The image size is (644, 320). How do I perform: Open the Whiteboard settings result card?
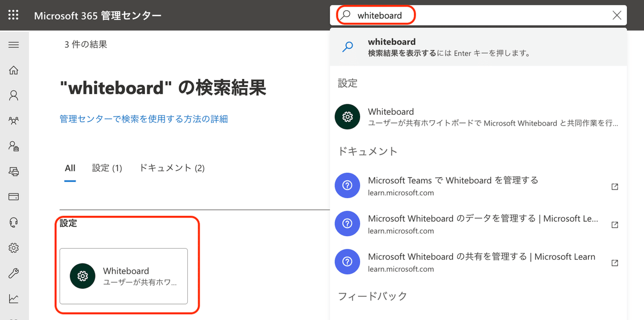click(x=124, y=277)
